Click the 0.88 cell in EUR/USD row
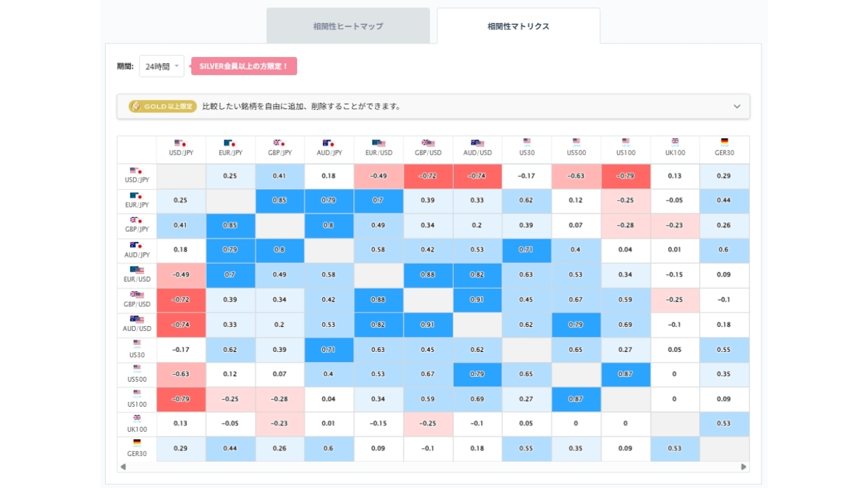The width and height of the screenshot is (868, 488). coord(428,275)
